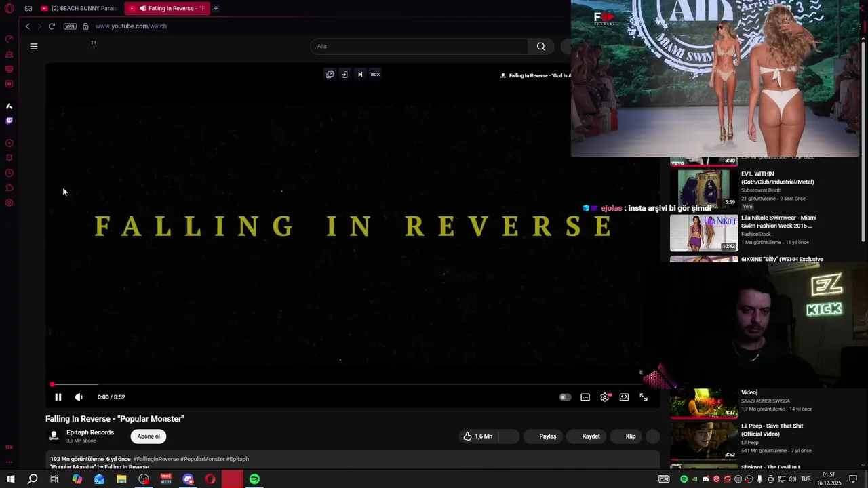868x488 pixels.
Task: Open the SKAZI ASHER SWISSA video thumbnail
Action: [x=704, y=403]
